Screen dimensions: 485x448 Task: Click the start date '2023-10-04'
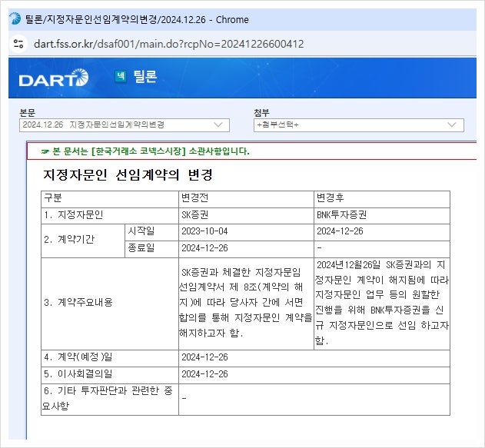click(204, 231)
